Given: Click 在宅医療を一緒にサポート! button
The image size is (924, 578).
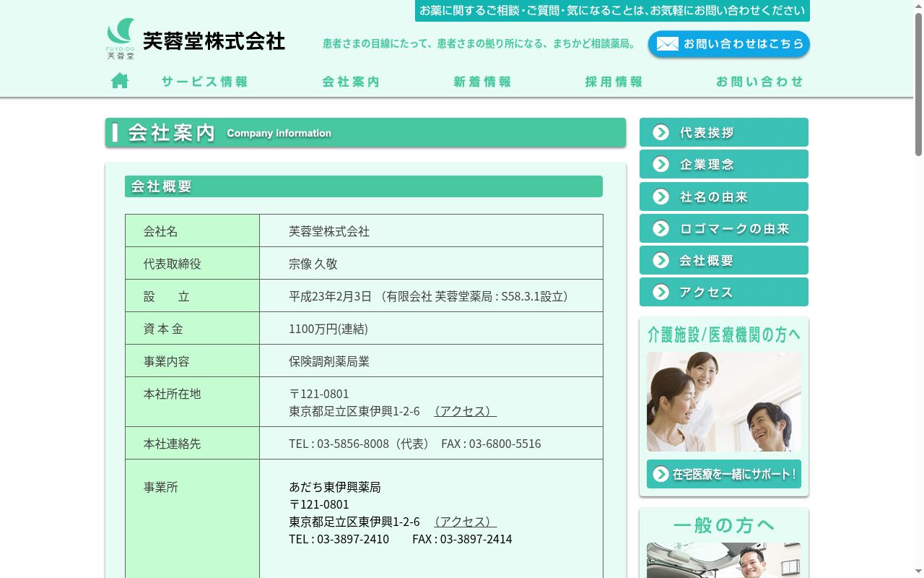Looking at the screenshot, I should click(724, 474).
